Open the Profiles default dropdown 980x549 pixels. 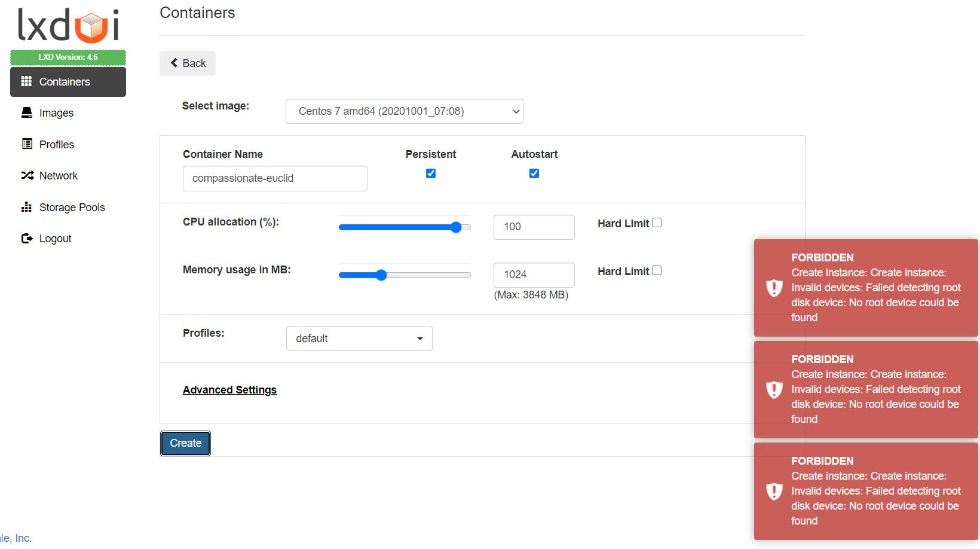(x=359, y=338)
